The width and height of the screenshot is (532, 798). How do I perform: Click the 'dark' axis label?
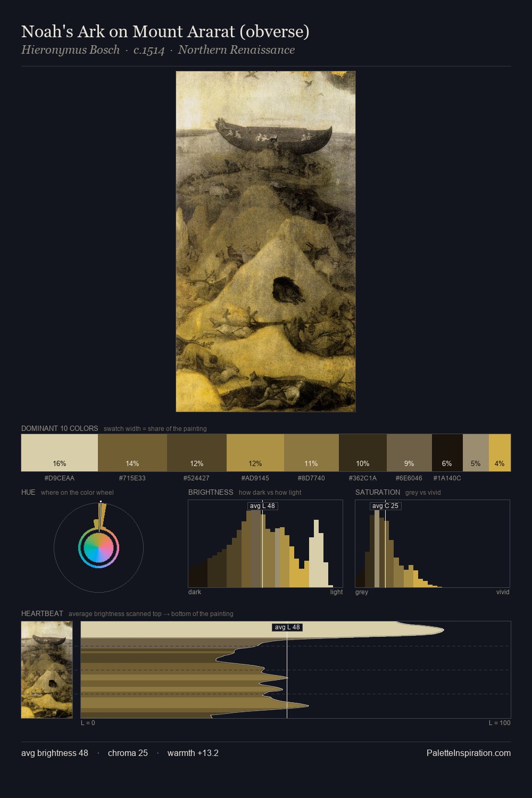tap(195, 592)
